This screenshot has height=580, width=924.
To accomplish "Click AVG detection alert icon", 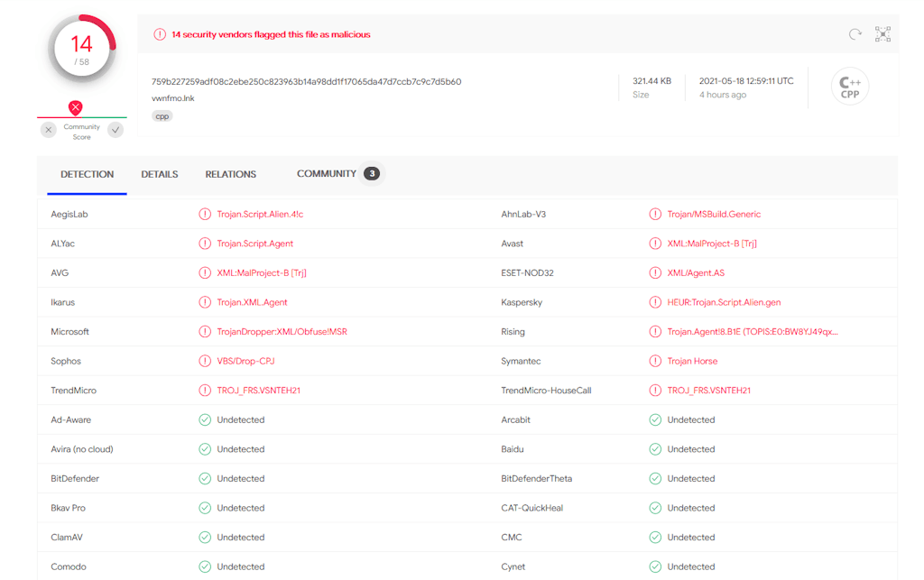I will (x=205, y=273).
